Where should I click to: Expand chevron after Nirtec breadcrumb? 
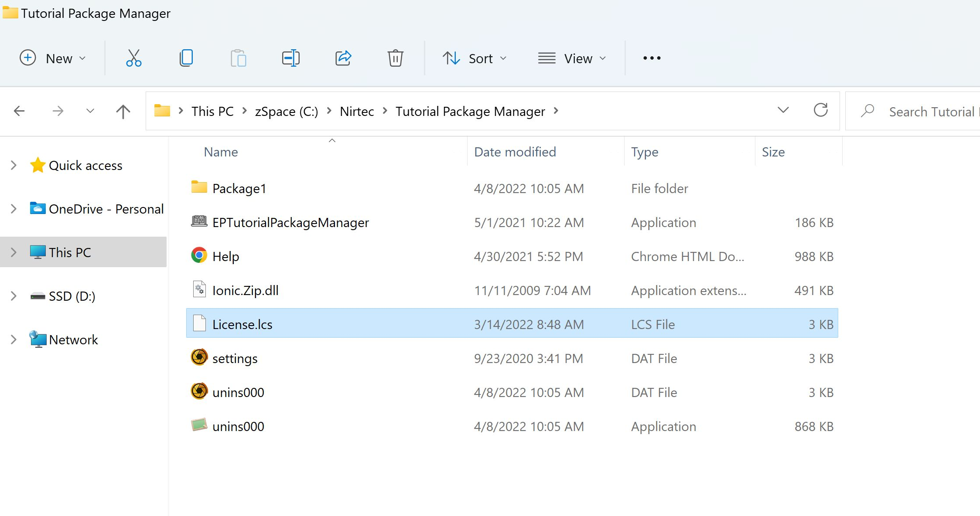(385, 111)
